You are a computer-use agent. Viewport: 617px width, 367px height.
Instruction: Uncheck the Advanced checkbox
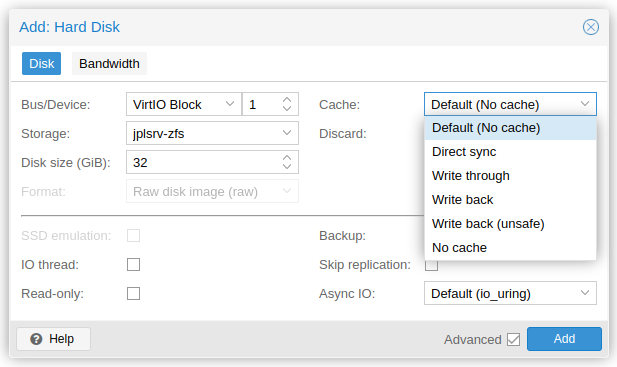click(x=514, y=339)
